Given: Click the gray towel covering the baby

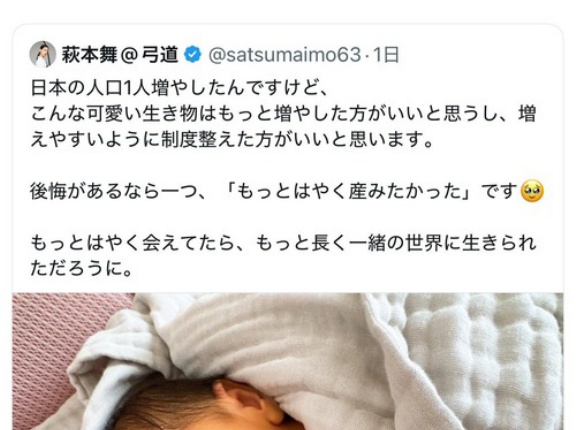Looking at the screenshot, I should pos(257,342).
